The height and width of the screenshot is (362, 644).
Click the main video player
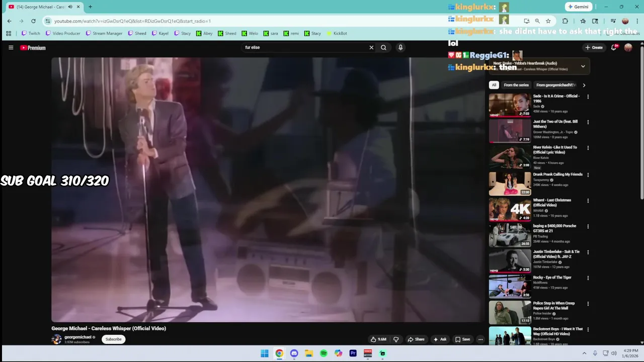[x=268, y=190]
